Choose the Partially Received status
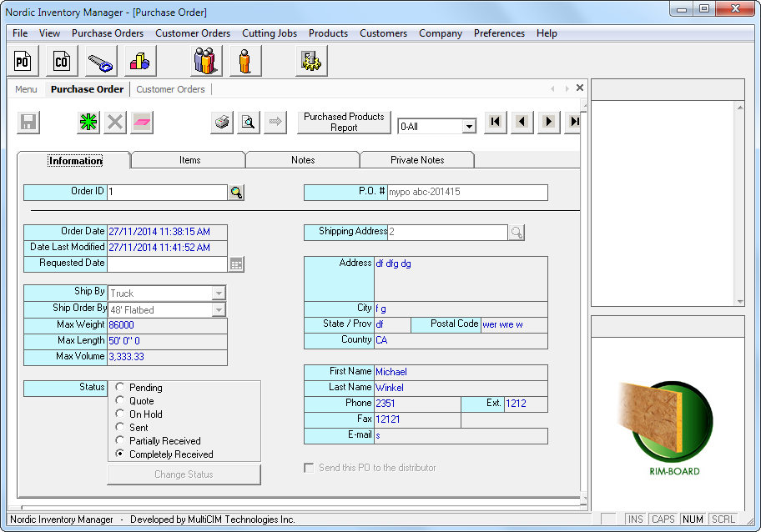Screen dimensions: 761x532 [120, 441]
